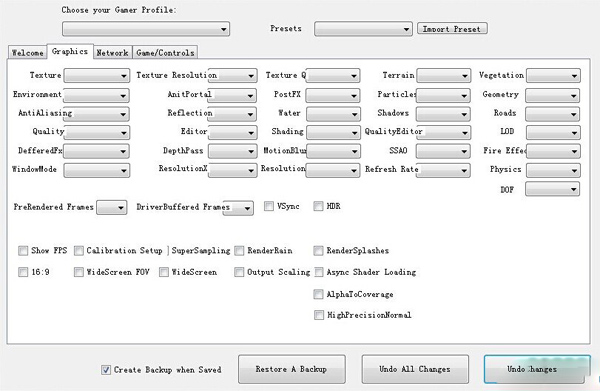600x391 pixels.
Task: Toggle the HDR checkbox
Action: [x=318, y=206]
